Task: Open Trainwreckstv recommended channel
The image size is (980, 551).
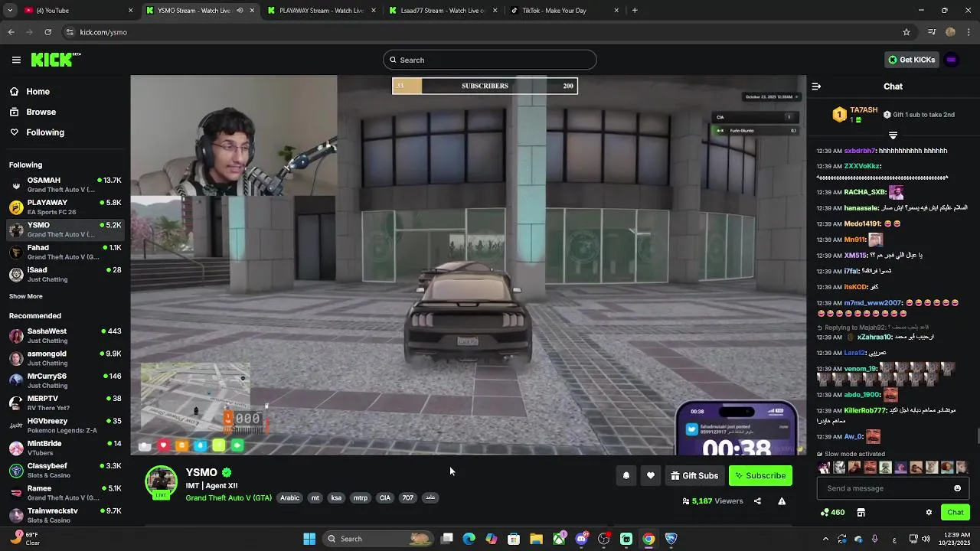Action: (x=65, y=515)
